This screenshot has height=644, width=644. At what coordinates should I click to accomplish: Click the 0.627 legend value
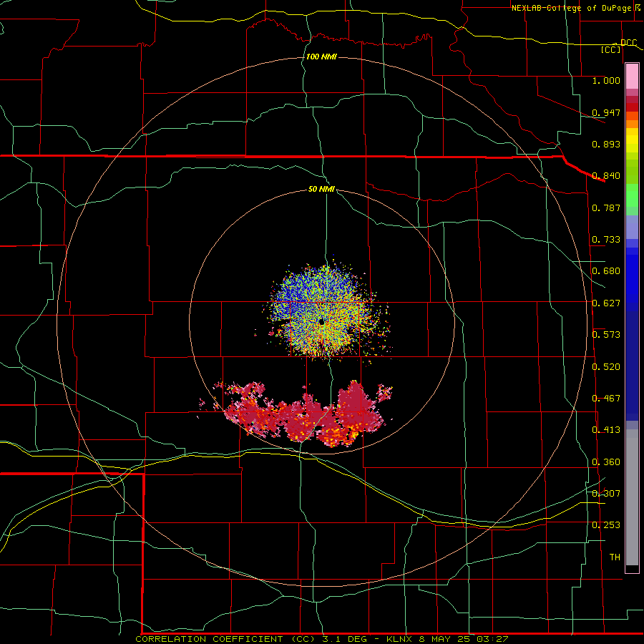606,303
